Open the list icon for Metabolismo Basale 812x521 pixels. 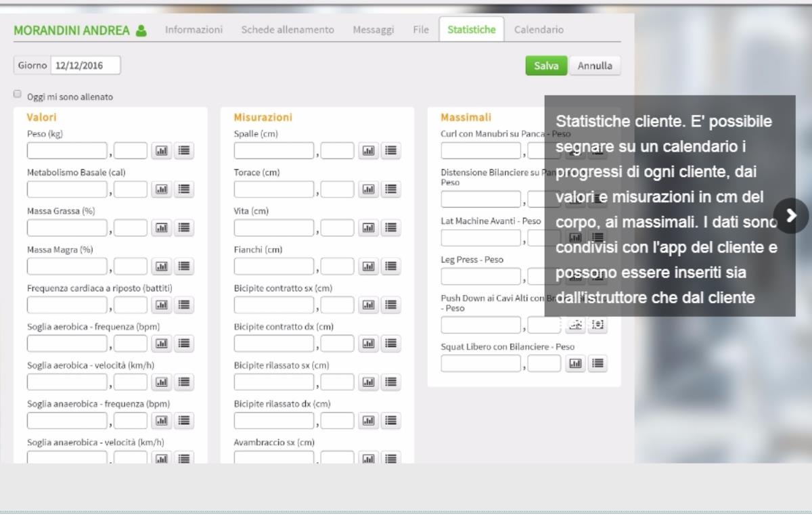(184, 189)
